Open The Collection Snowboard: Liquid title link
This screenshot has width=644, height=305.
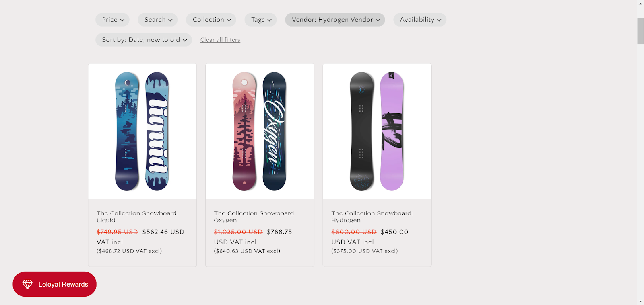(x=137, y=217)
